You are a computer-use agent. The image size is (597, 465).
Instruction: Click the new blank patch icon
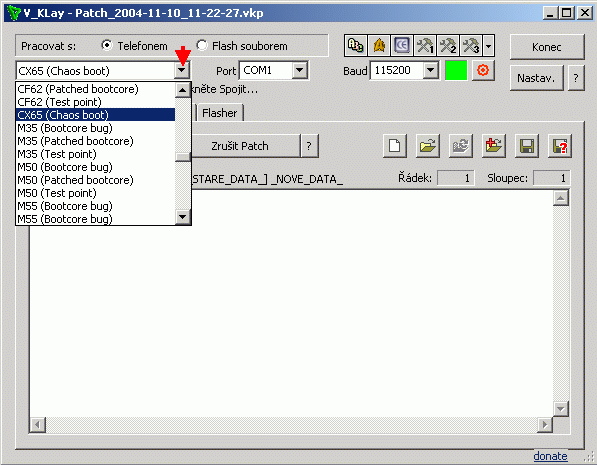tap(394, 146)
